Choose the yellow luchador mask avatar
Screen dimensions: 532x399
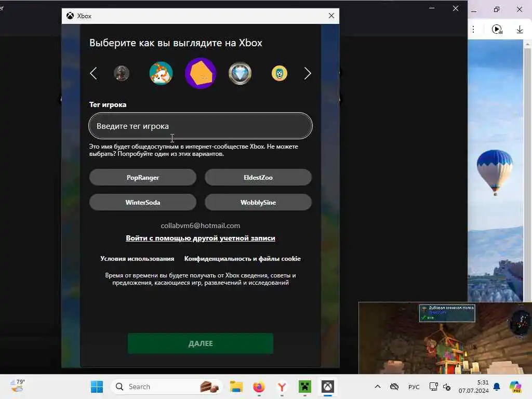tap(279, 73)
